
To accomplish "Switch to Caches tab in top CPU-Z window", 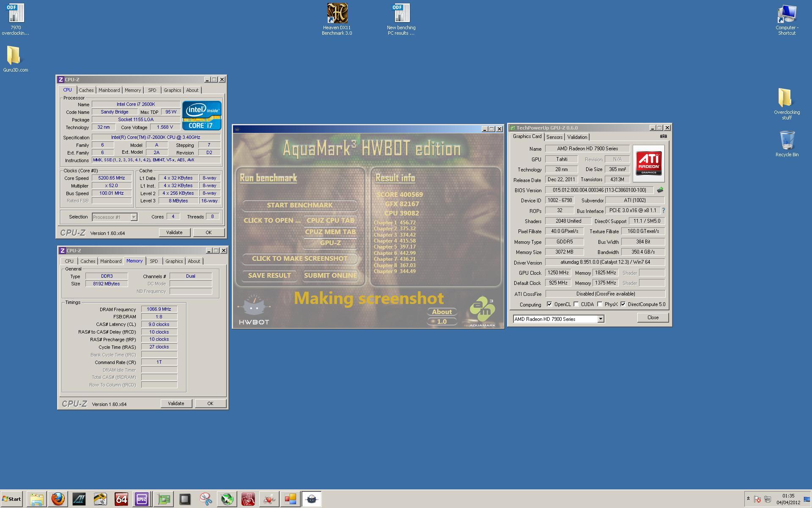I will [86, 90].
